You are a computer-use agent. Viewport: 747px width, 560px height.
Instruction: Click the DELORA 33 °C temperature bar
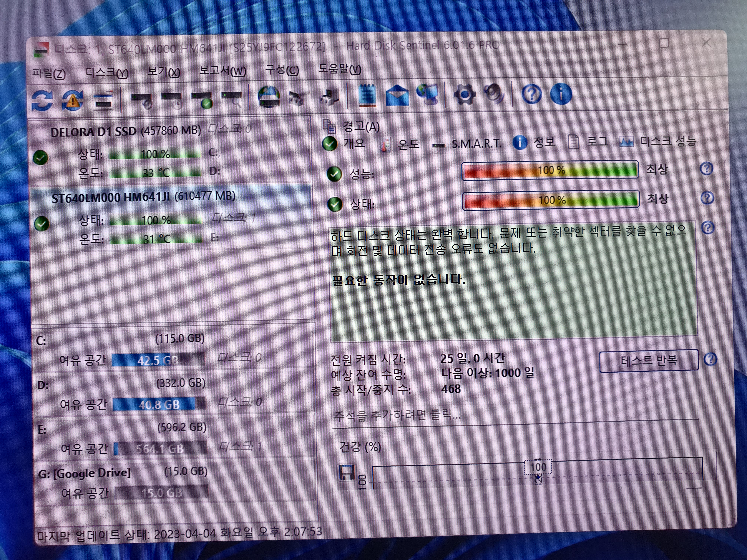tap(155, 173)
